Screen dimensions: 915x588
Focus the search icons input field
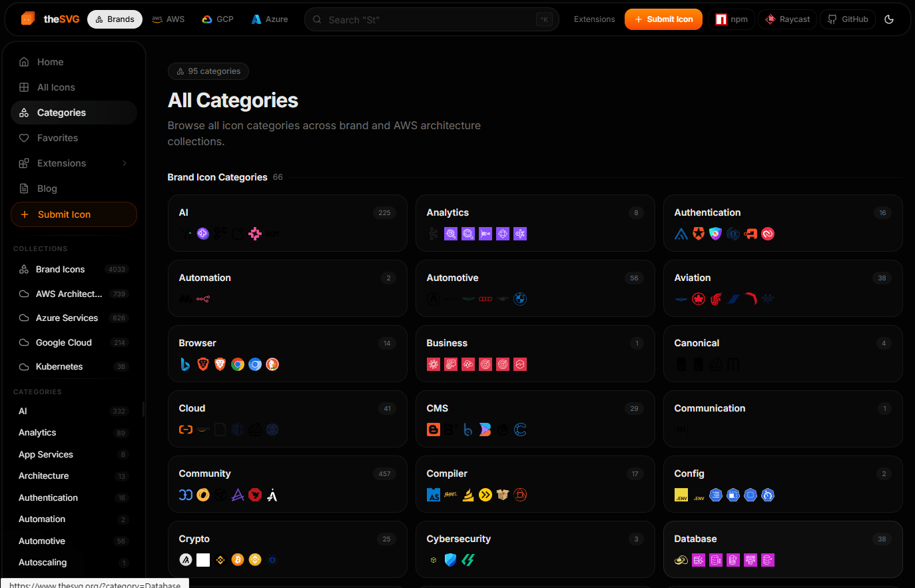tap(426, 20)
